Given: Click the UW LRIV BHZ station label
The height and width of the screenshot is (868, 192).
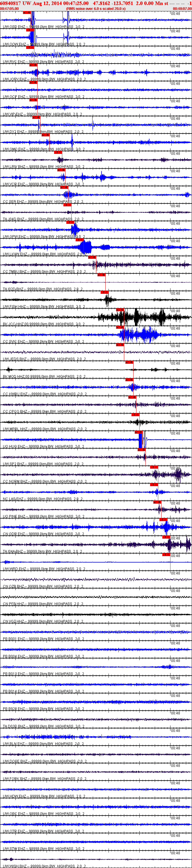Looking at the screenshot, I should pos(44,167).
